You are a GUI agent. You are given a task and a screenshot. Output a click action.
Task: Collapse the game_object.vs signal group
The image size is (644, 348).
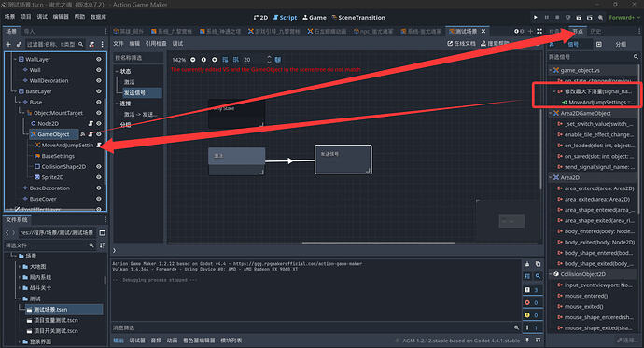551,70
